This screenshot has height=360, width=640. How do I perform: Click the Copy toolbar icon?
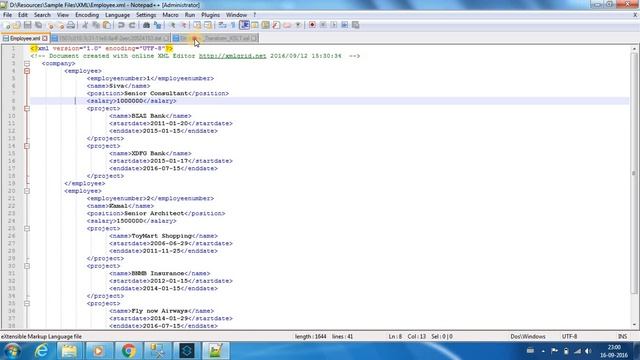(x=96, y=25)
